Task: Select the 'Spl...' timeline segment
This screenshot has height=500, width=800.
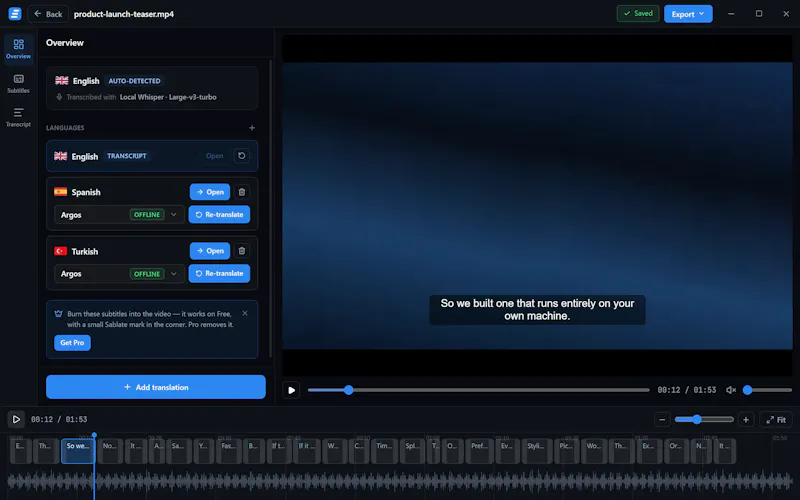Action: [412, 451]
